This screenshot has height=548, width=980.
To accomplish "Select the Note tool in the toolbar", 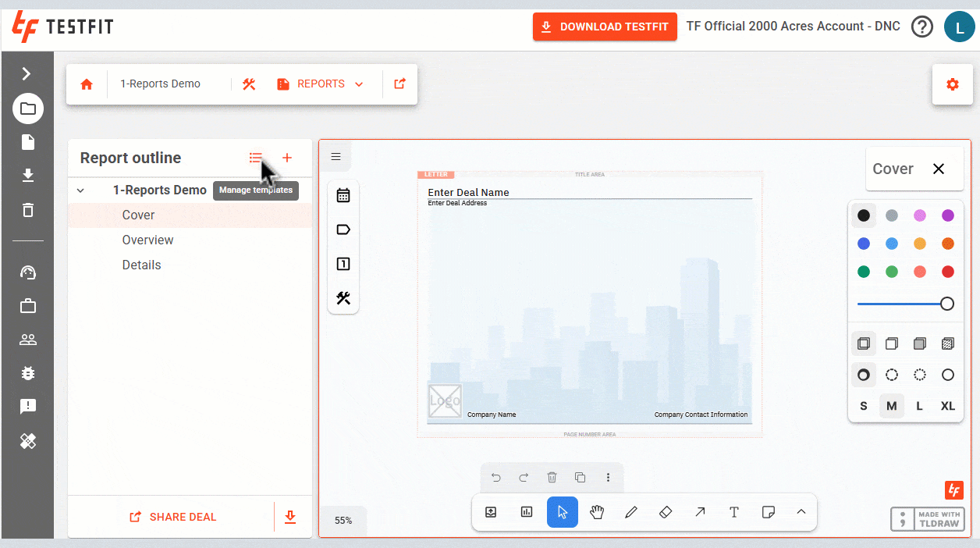I will pyautogui.click(x=769, y=511).
